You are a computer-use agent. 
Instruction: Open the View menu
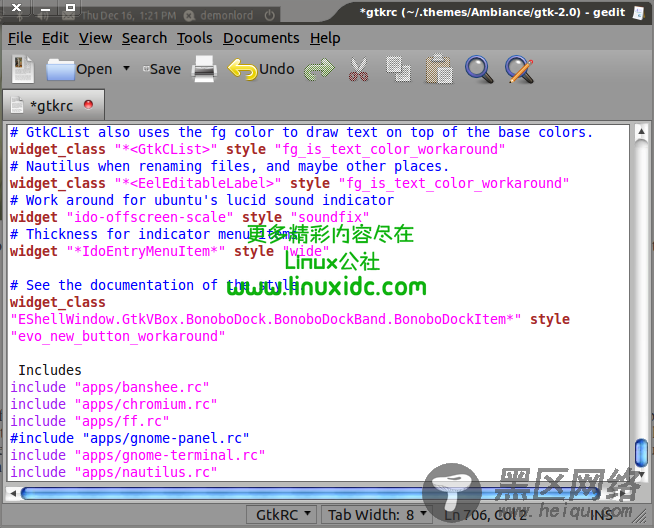click(96, 38)
